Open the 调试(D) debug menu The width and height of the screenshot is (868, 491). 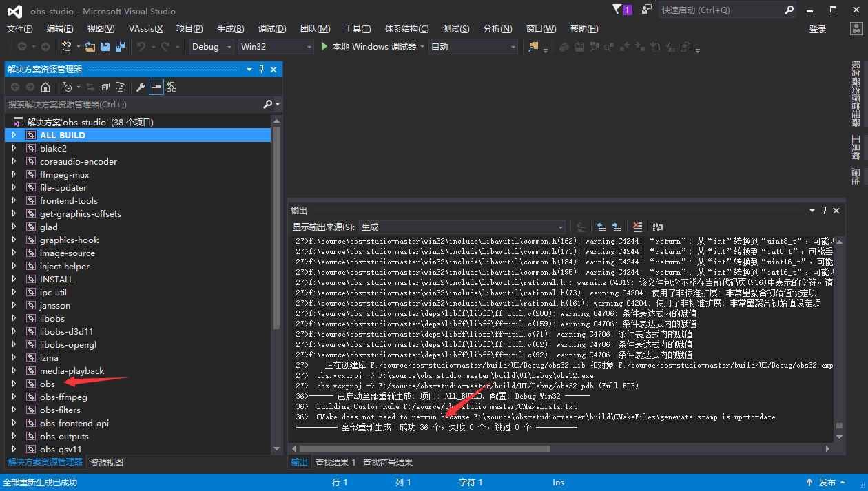(272, 29)
